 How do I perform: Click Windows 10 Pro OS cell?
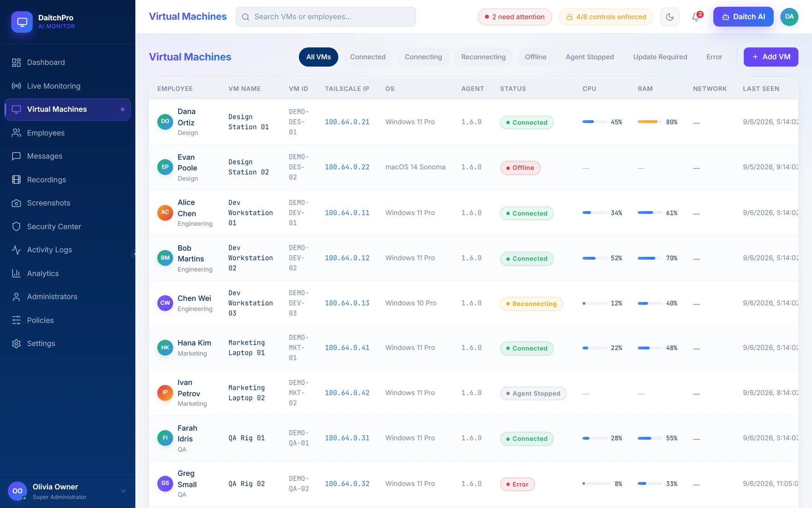(x=411, y=303)
